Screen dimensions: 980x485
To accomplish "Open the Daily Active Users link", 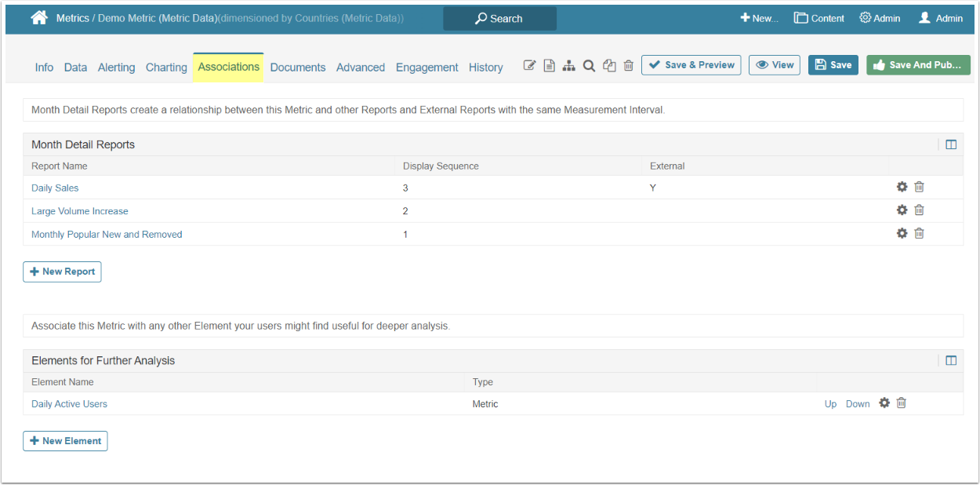I will [x=69, y=404].
